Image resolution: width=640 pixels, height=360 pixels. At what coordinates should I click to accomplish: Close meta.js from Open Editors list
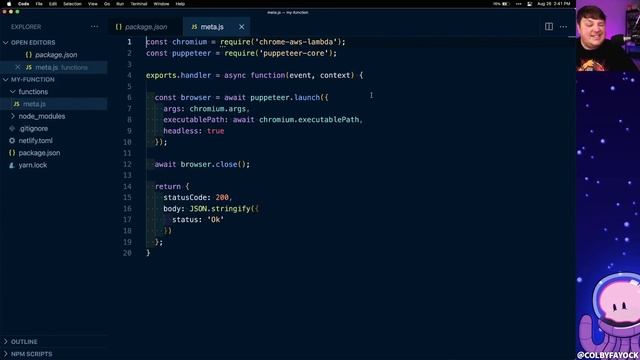pos(18,67)
